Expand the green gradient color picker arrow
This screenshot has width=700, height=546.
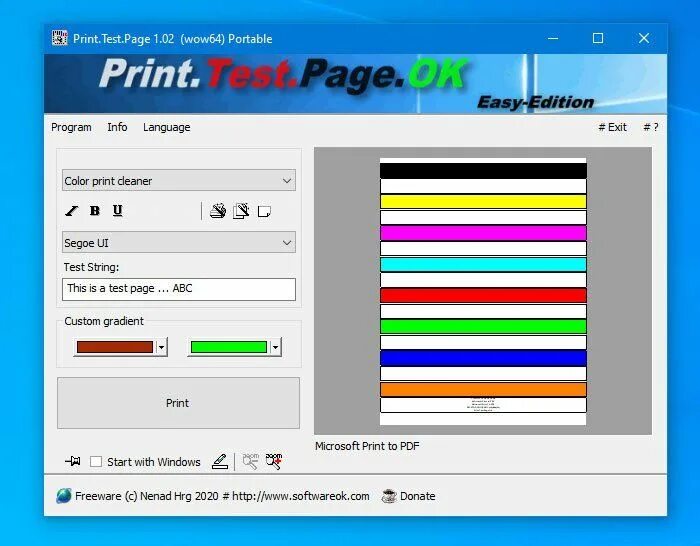pos(275,347)
